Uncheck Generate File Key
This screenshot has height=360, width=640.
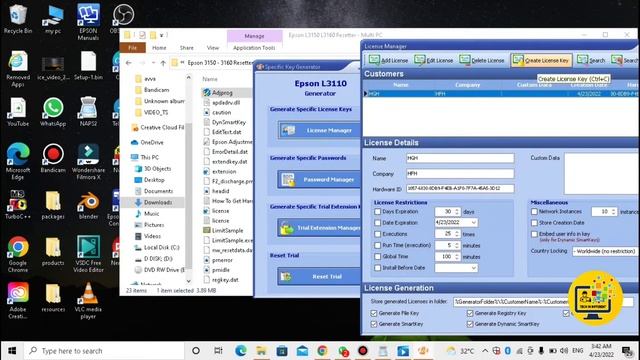373,313
